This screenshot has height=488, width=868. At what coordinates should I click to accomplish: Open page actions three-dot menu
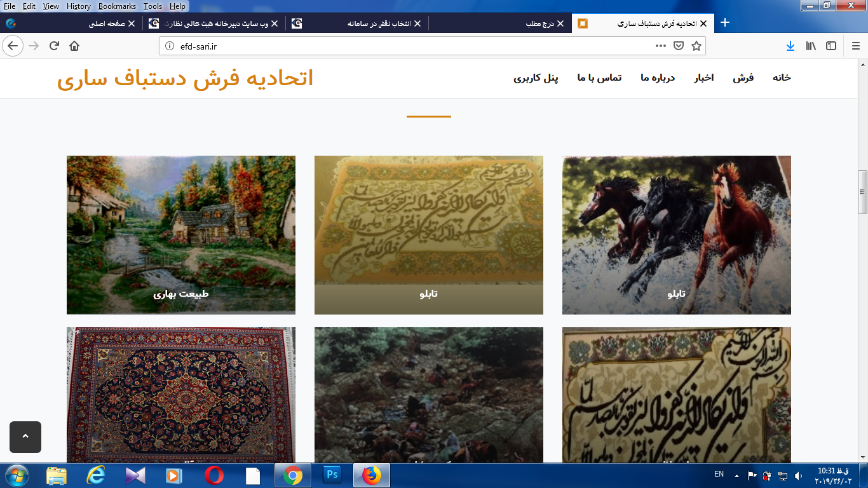tap(660, 46)
